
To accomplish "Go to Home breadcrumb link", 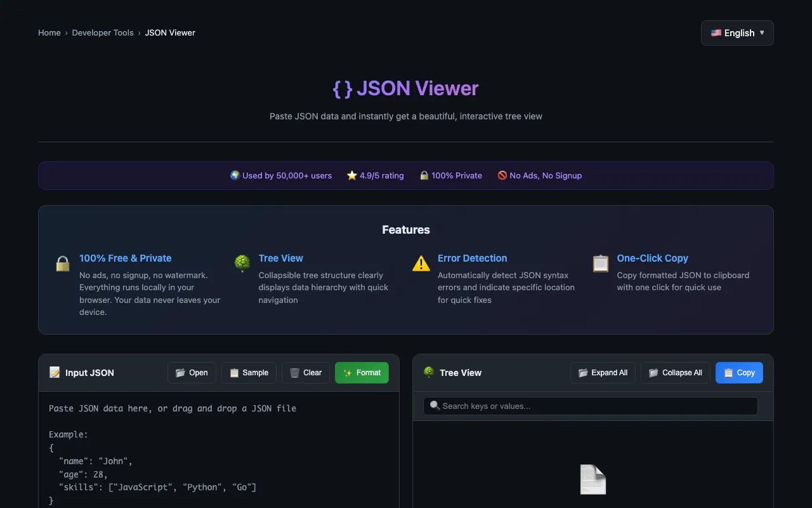I will coord(49,32).
